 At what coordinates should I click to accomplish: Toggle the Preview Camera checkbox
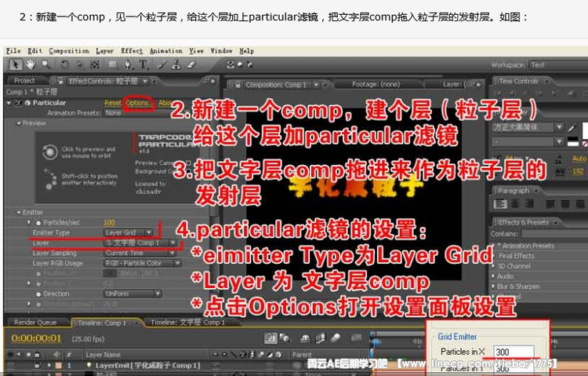click(x=189, y=162)
